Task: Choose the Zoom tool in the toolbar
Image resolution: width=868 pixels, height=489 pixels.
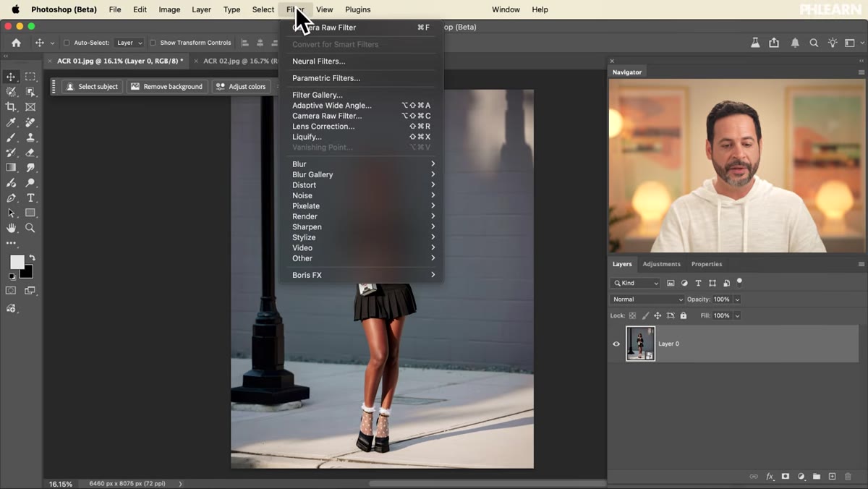Action: (x=30, y=228)
